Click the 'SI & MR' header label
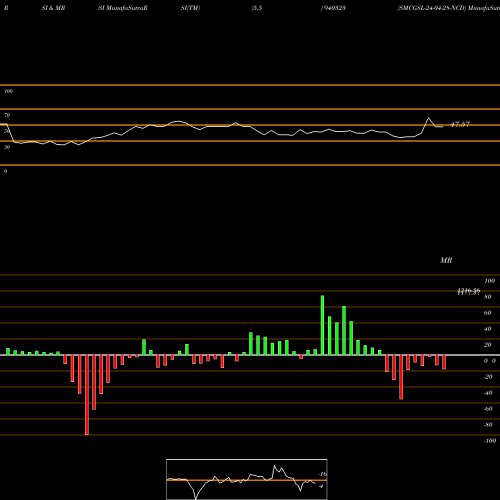Viewport: 500px width, 500px height. pyautogui.click(x=53, y=8)
